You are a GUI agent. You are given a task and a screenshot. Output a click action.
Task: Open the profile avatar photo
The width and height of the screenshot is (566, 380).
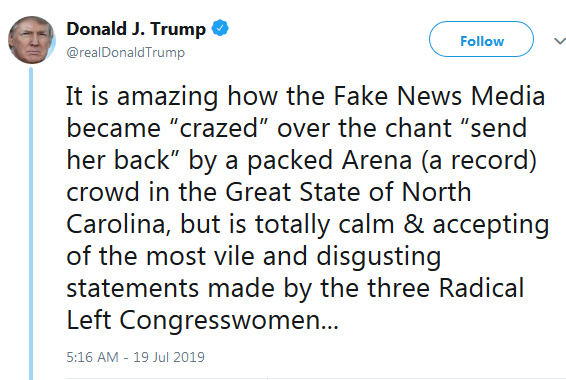pyautogui.click(x=31, y=40)
